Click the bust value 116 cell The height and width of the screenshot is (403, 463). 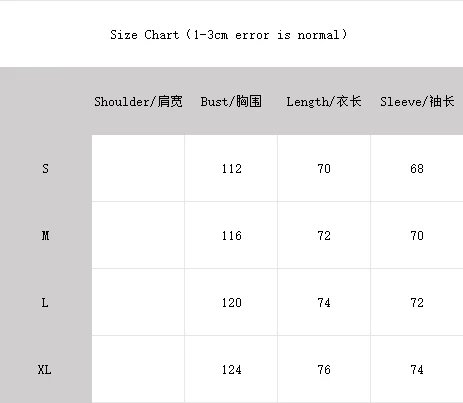pyautogui.click(x=231, y=235)
